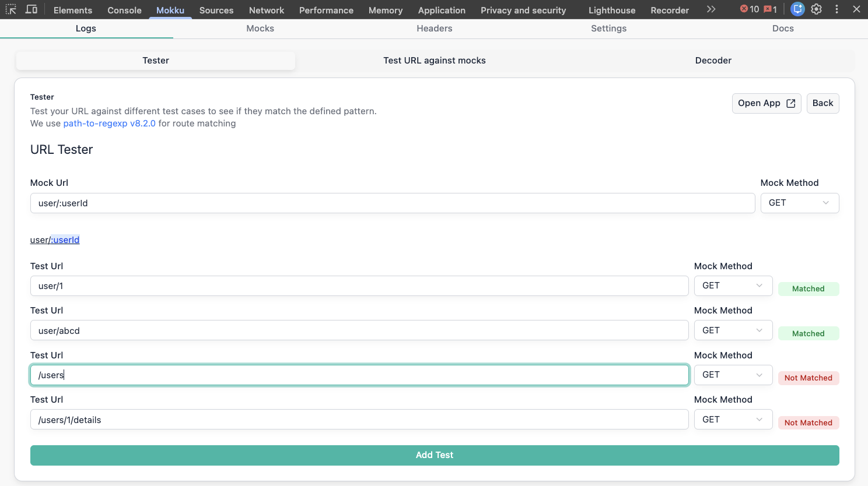Viewport: 868px width, 486px height.
Task: Switch to the Mocks tab
Action: coord(260,29)
